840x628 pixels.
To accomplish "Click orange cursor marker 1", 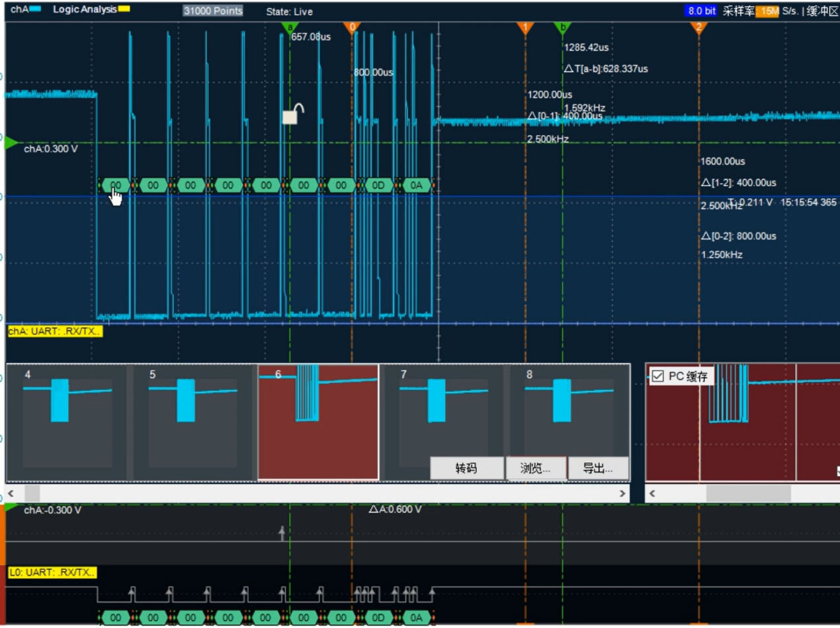I will tap(525, 27).
